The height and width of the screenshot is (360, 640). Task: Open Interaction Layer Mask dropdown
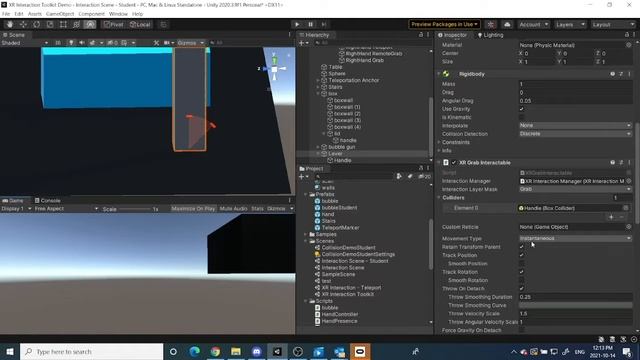576,189
